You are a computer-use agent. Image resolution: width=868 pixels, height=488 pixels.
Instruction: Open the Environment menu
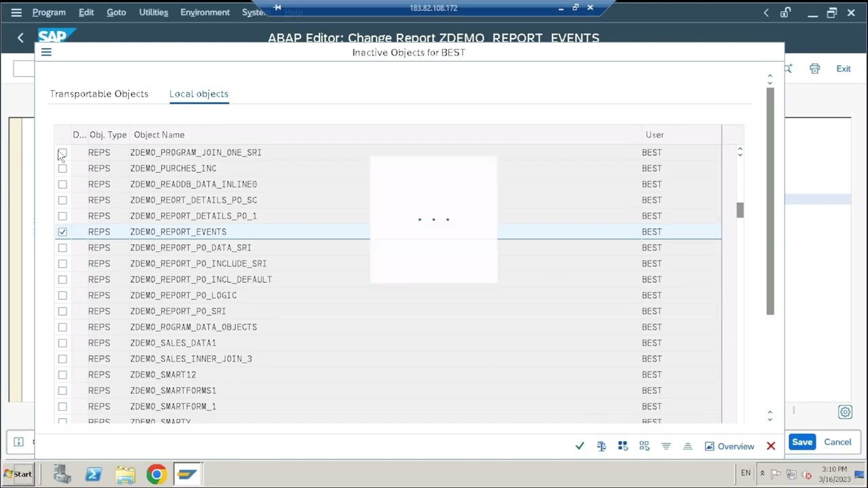205,12
